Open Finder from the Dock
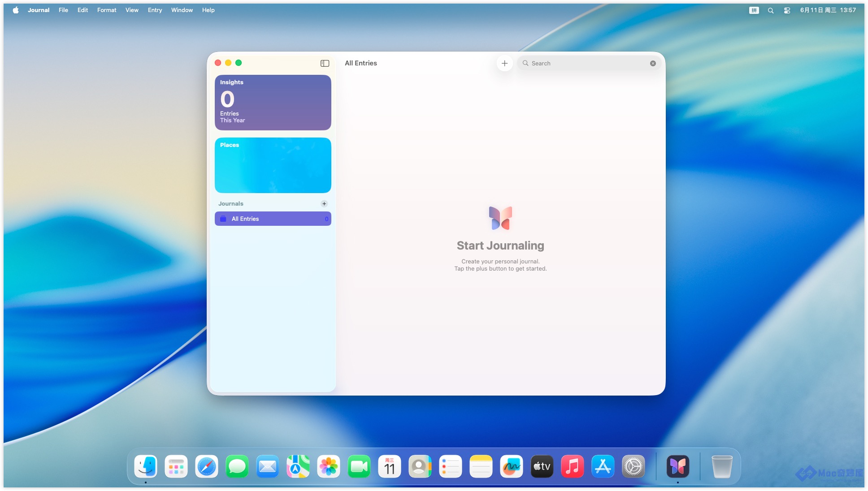The height and width of the screenshot is (491, 868). pos(146,466)
